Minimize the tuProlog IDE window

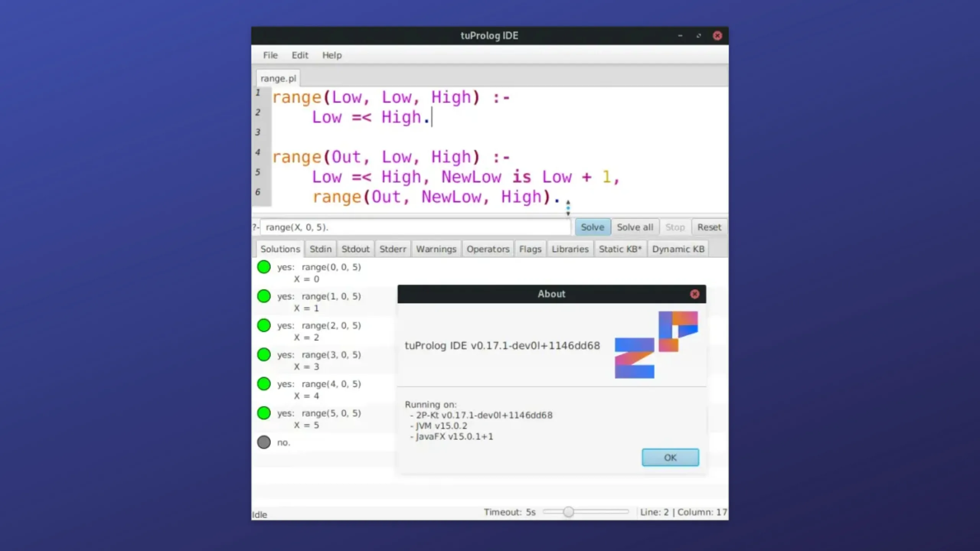click(680, 36)
